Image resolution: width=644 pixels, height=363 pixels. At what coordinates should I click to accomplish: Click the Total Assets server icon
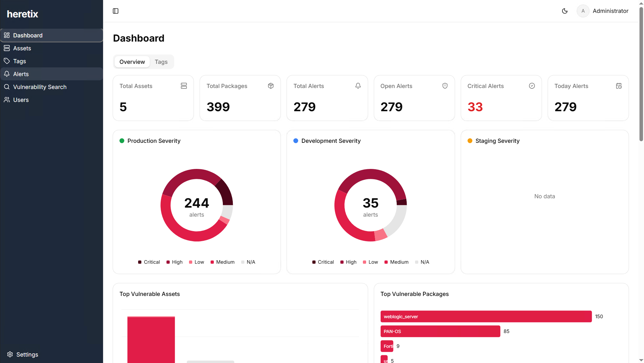184,86
